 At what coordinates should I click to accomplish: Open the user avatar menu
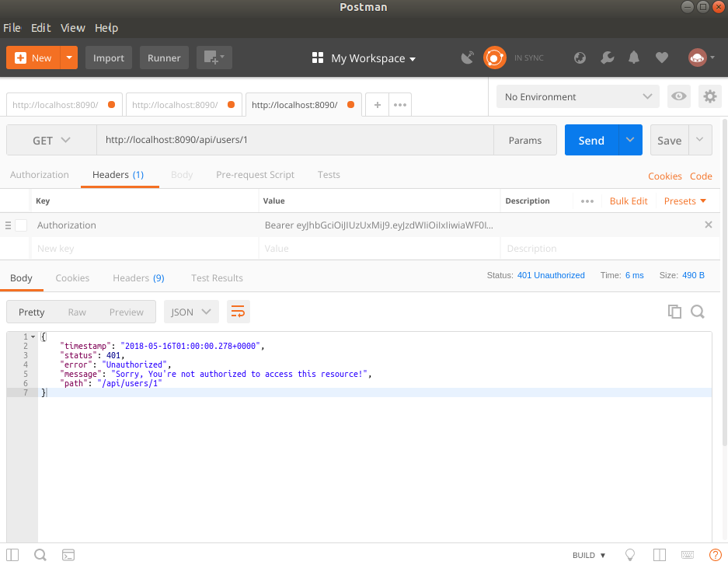click(x=701, y=58)
